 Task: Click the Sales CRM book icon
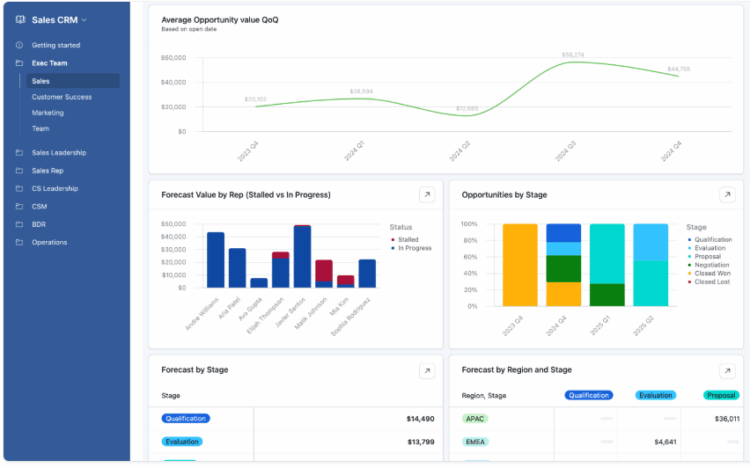20,19
